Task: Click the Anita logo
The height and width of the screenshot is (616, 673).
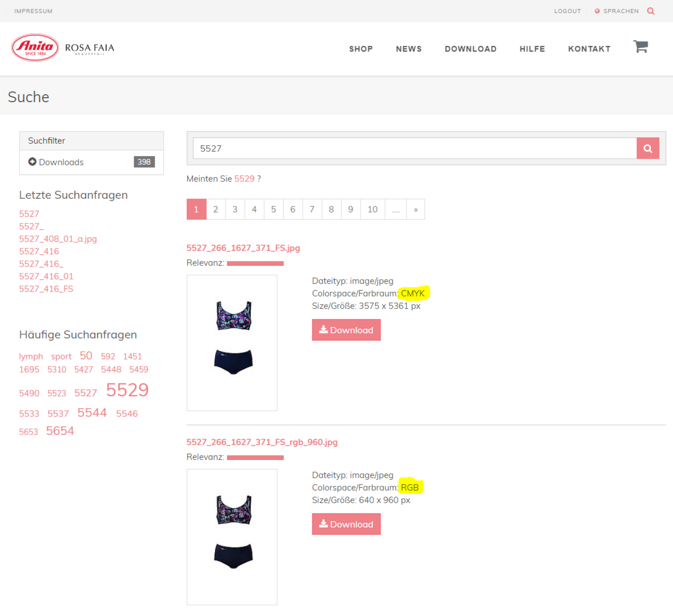Action: [x=35, y=48]
